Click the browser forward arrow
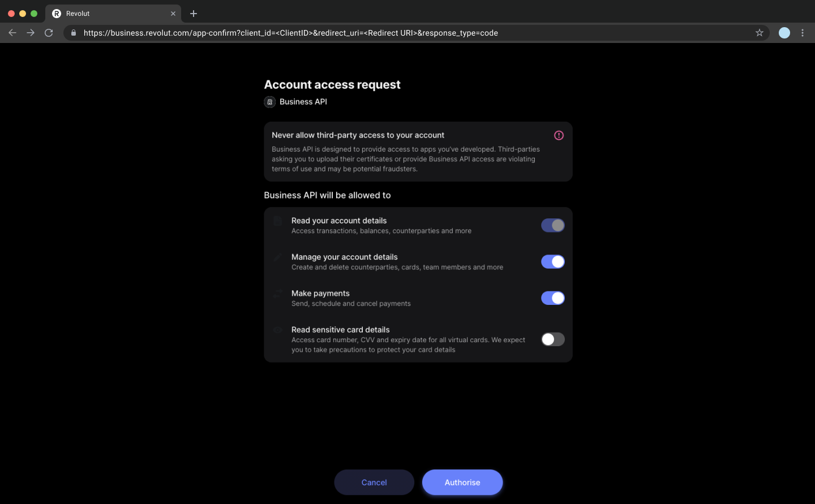Viewport: 815px width, 504px height. tap(31, 33)
